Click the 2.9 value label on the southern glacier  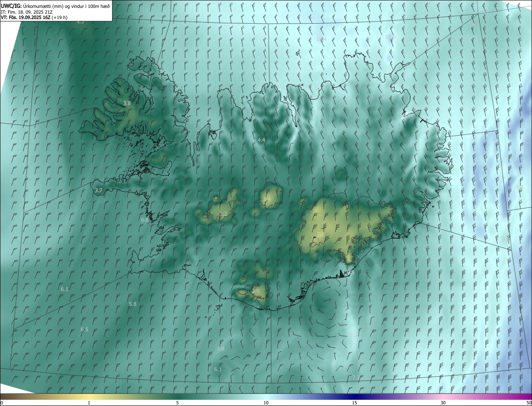click(x=256, y=291)
